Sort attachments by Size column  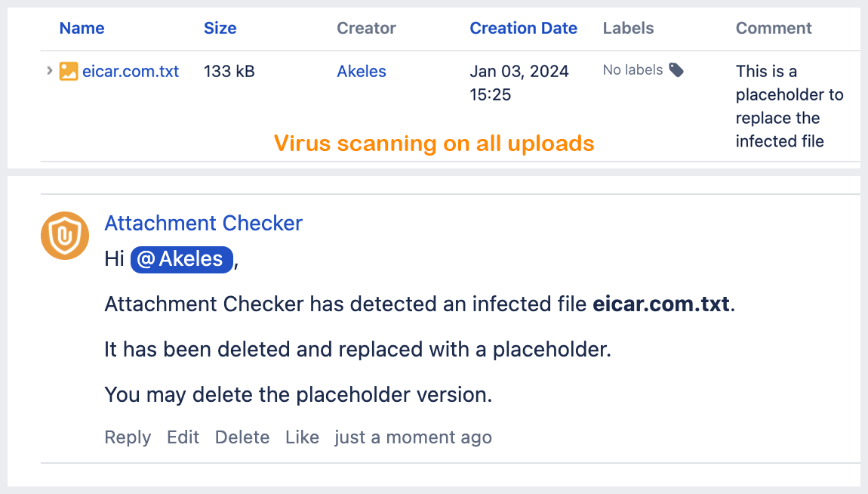click(x=220, y=29)
